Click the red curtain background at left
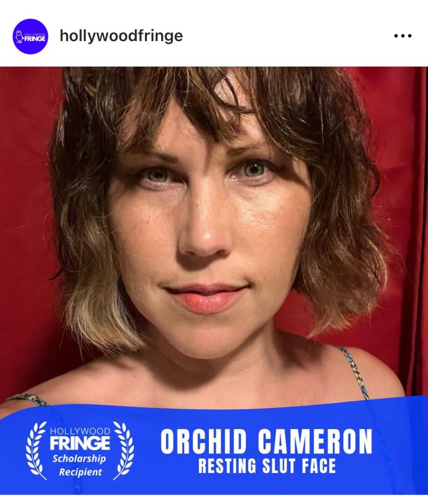The height and width of the screenshot is (504, 428). 26,225
